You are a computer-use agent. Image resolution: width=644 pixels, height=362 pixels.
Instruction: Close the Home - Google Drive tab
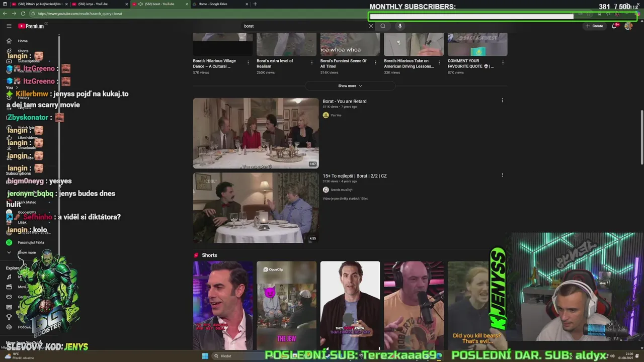[x=247, y=4]
